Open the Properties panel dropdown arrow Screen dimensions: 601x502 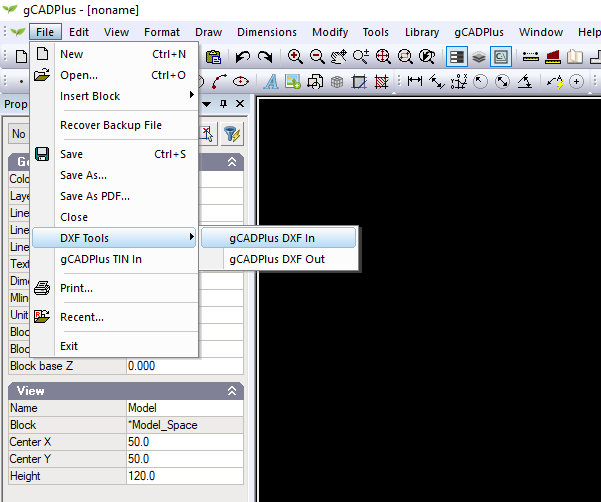[x=207, y=104]
